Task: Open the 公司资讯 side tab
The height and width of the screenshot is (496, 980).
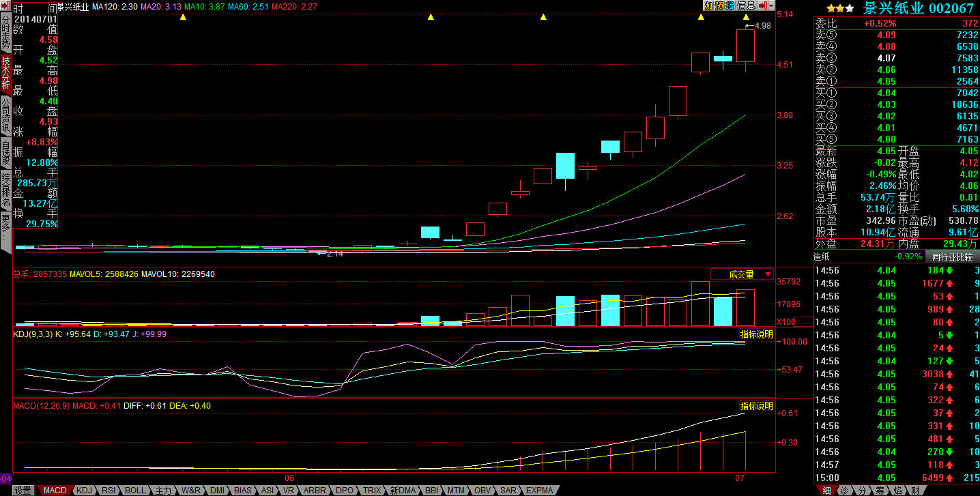Action: pyautogui.click(x=5, y=115)
